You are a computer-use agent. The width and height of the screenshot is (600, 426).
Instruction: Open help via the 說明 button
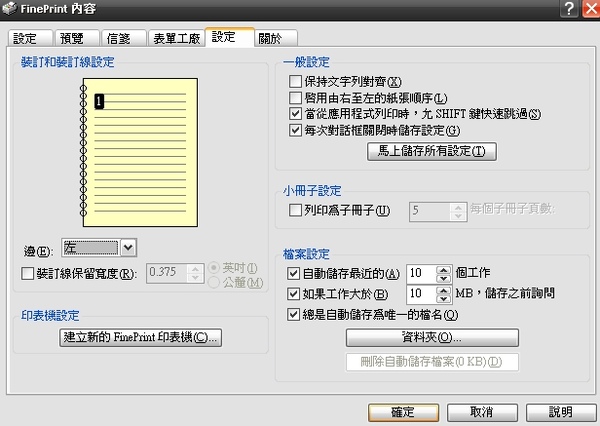click(x=561, y=413)
